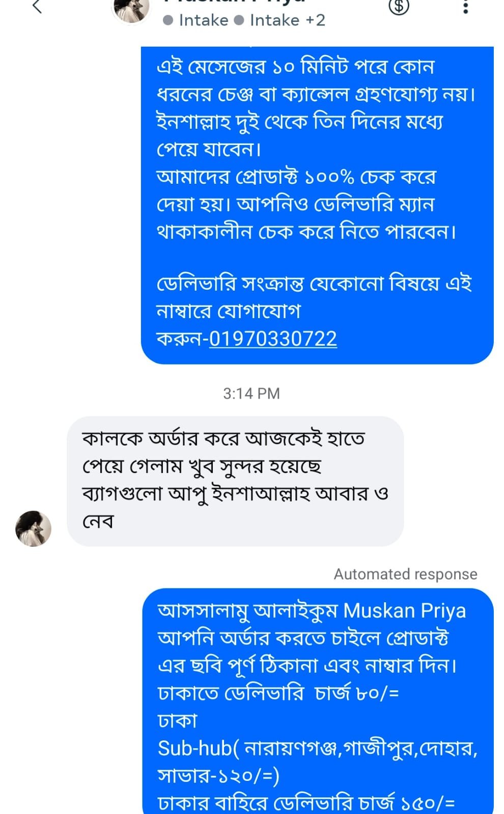Tap the 3:14 PM timestamp
The height and width of the screenshot is (814, 504).
(x=251, y=394)
